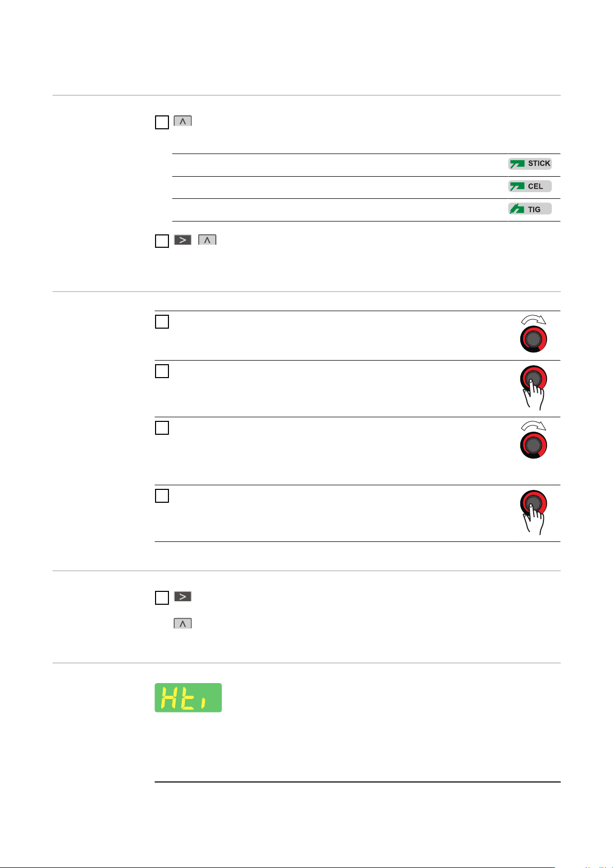
Task: Tick the step box beside the paired arrow keys
Action: click(x=162, y=241)
